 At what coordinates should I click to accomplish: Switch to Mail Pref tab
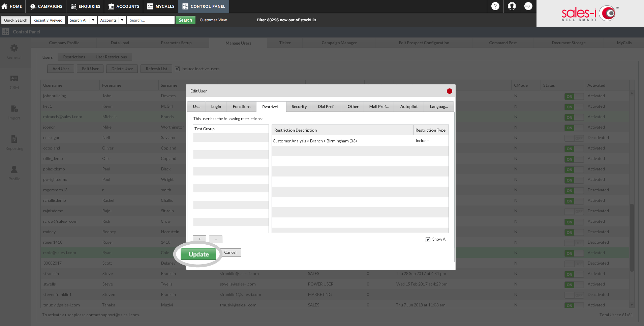click(x=379, y=107)
